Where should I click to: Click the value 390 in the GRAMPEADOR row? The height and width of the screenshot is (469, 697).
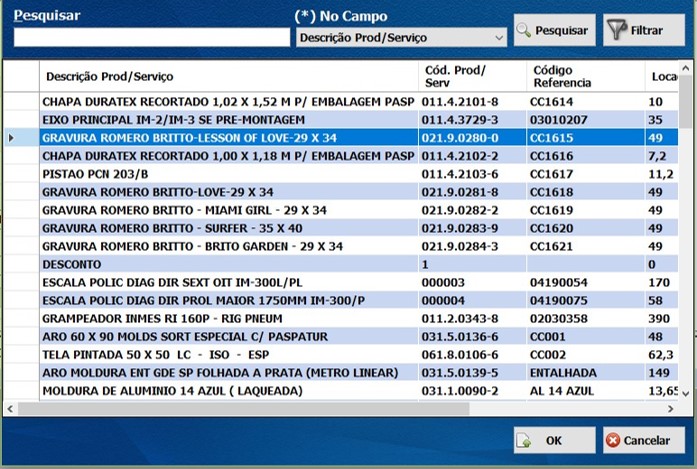tap(659, 319)
